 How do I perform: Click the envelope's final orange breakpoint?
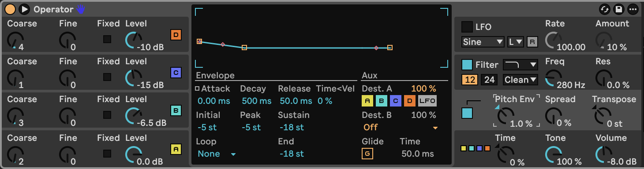click(x=390, y=48)
